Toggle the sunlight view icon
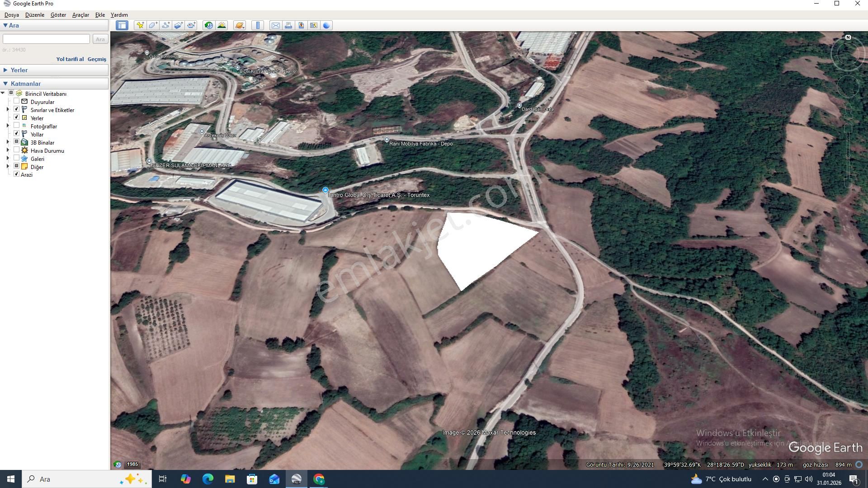This screenshot has width=868, height=488. click(x=222, y=25)
